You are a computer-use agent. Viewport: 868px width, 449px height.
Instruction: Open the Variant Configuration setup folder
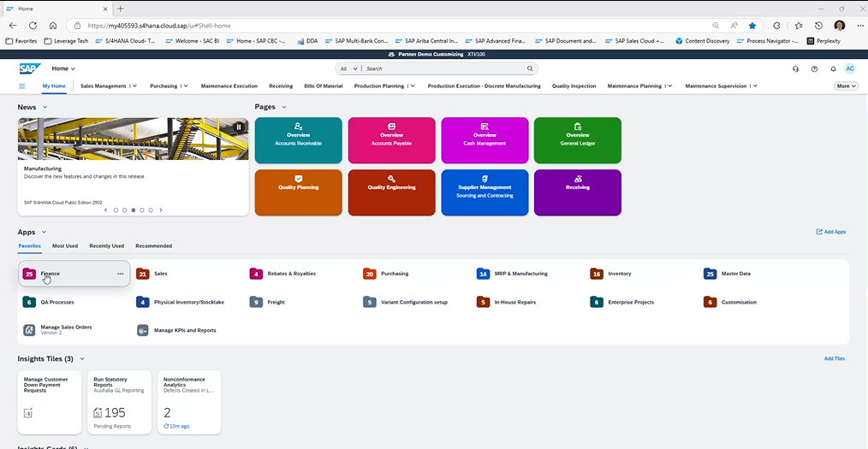pyautogui.click(x=405, y=303)
